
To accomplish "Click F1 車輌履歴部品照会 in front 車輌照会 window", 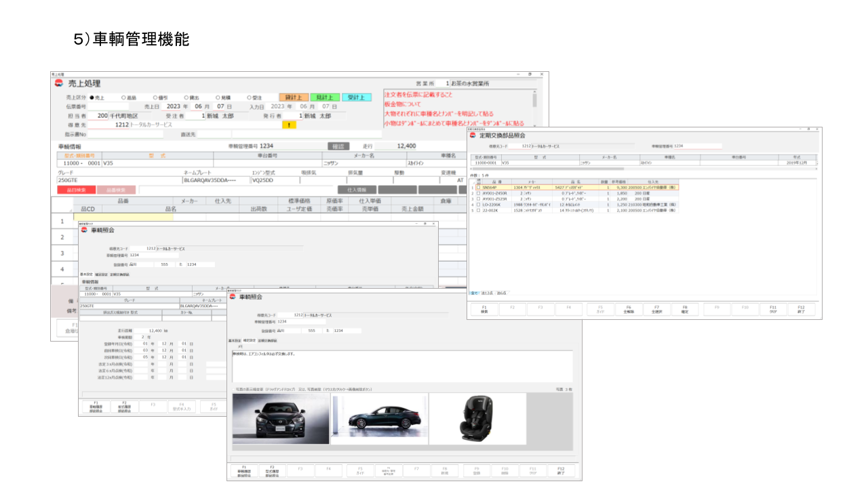I will 243,471.
